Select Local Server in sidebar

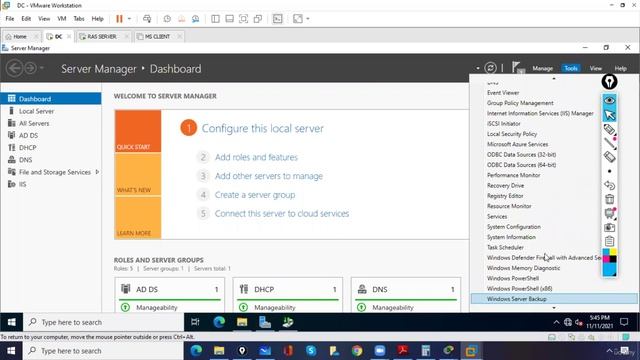[x=51, y=111]
